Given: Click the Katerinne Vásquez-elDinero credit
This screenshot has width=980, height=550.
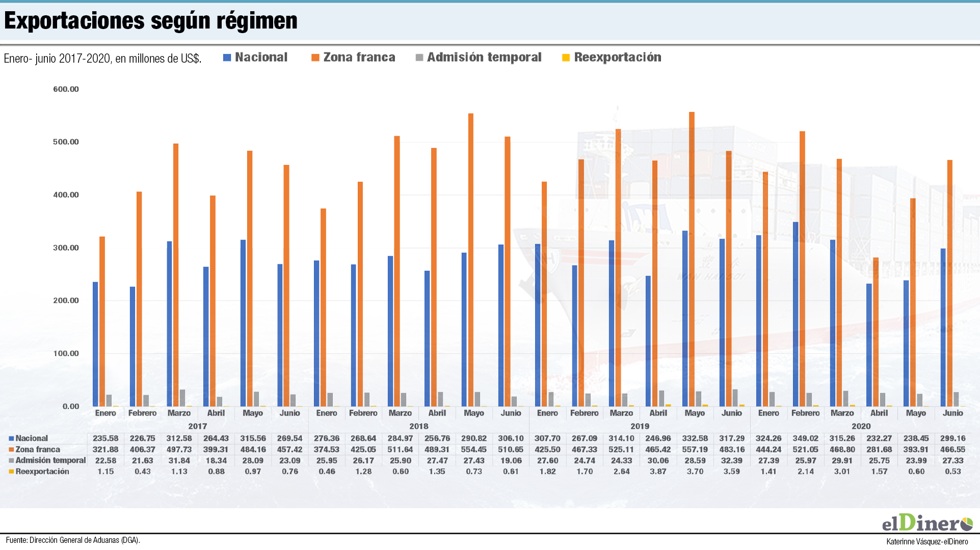Looking at the screenshot, I should 927,541.
